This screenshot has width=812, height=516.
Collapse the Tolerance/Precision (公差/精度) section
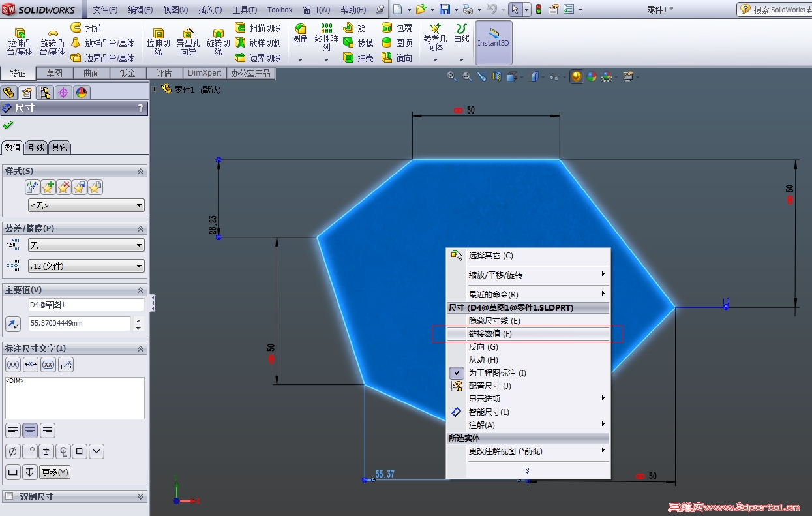(140, 229)
